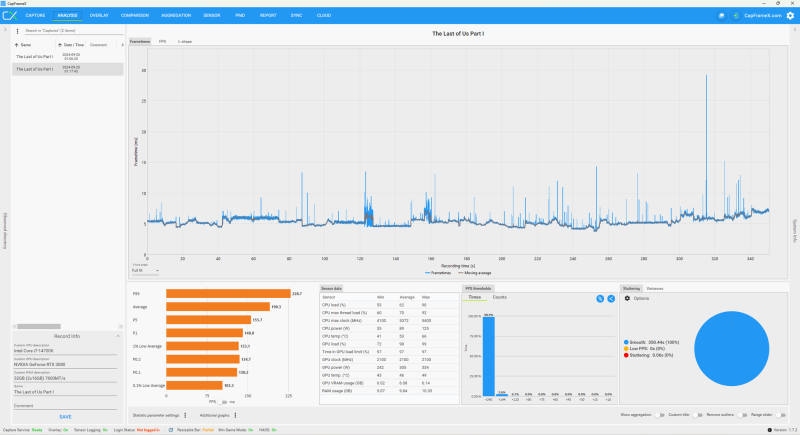Open the COMPARISON tab
Image resolution: width=800 pixels, height=435 pixels.
135,15
